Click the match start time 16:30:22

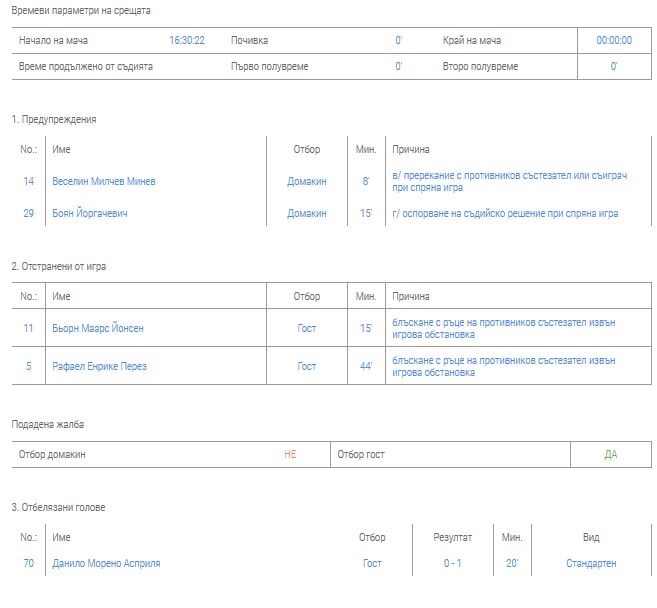[187, 41]
